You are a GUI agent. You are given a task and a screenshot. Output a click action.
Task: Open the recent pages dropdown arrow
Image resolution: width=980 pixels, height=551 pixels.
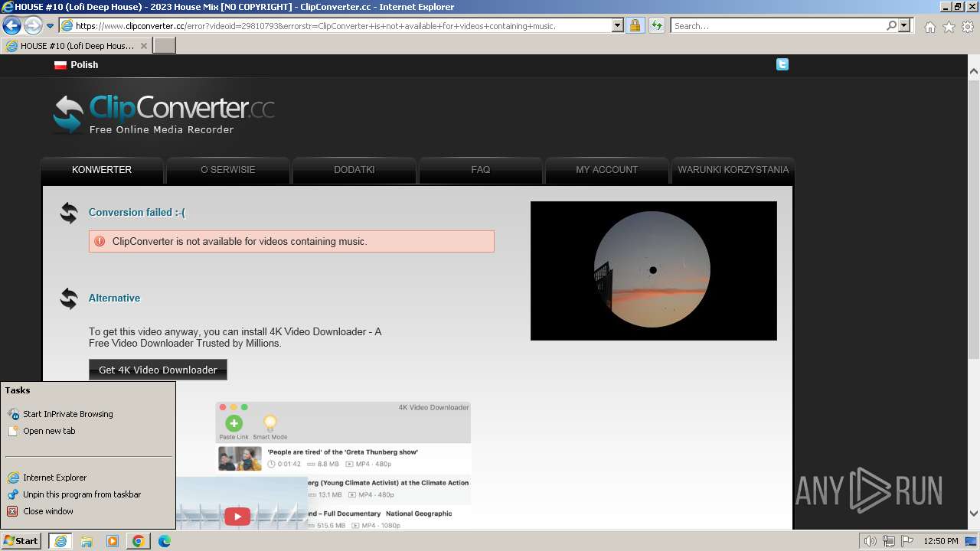(x=51, y=26)
